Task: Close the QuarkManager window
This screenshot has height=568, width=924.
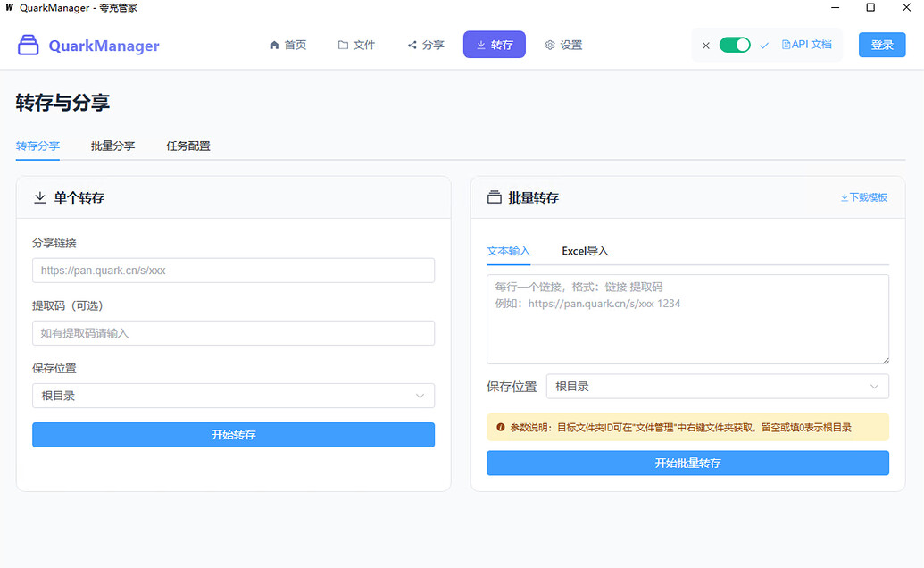Action: point(906,8)
